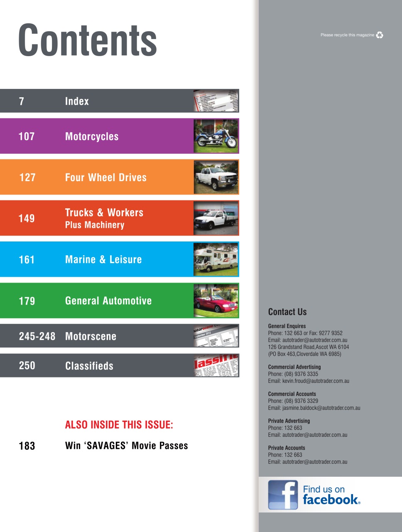Click 'Win SAVAGES Movie Passes' entry
Viewport: 402px width, 532px height.
[126, 445]
